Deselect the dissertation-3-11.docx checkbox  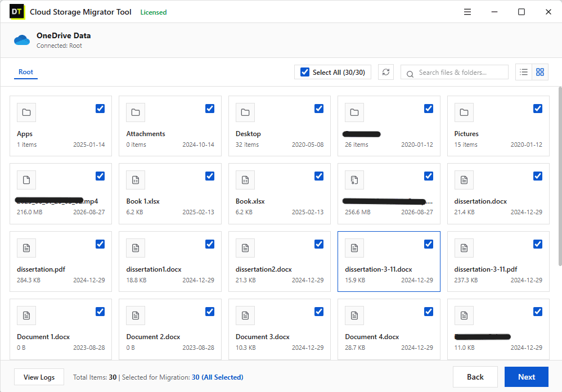tap(428, 244)
